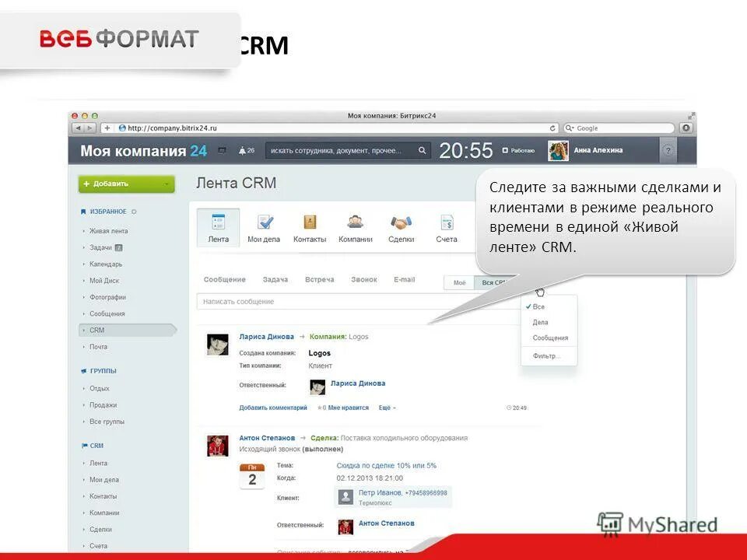Open Мой Диск in sidebar
747x560 pixels.
pos(104,281)
